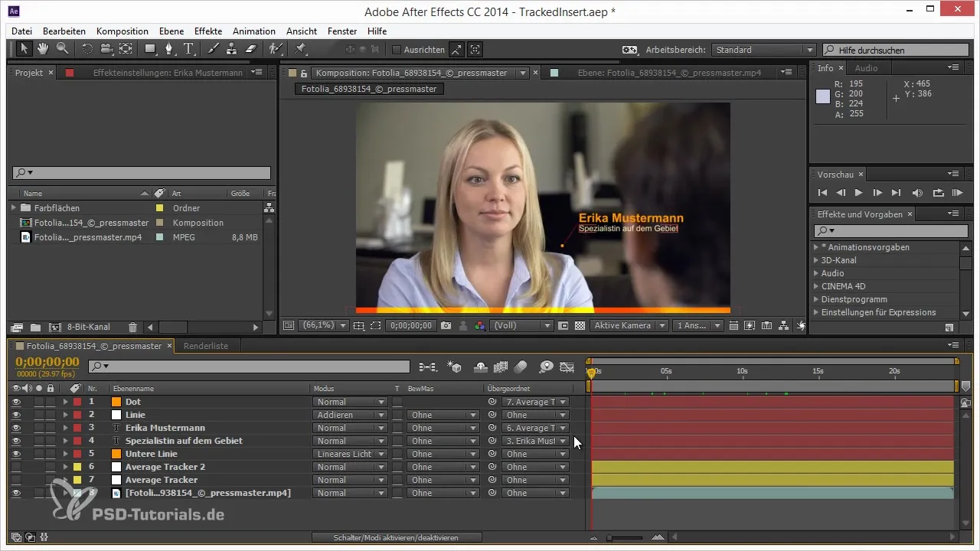Viewport: 980px width, 551px height.
Task: Select the Horizontal Type tool
Action: pyautogui.click(x=188, y=49)
